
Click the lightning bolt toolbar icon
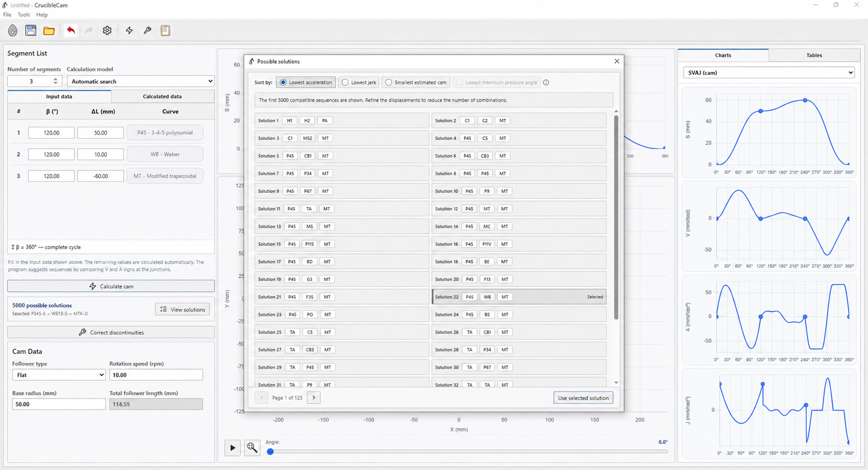coord(129,31)
